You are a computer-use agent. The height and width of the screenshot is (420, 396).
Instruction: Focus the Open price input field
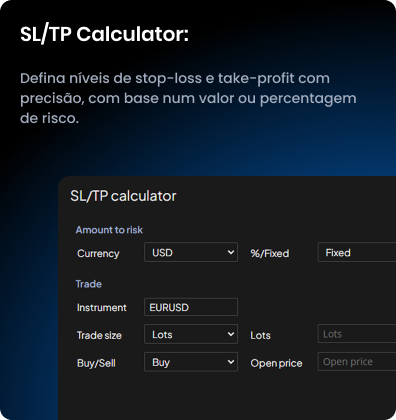[x=357, y=362]
